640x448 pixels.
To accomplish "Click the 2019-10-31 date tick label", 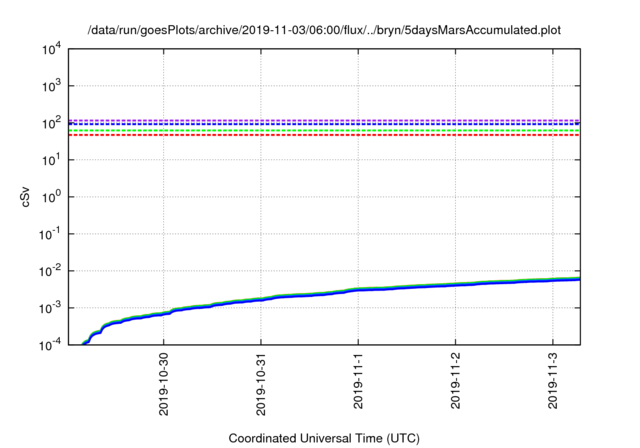I will point(261,384).
